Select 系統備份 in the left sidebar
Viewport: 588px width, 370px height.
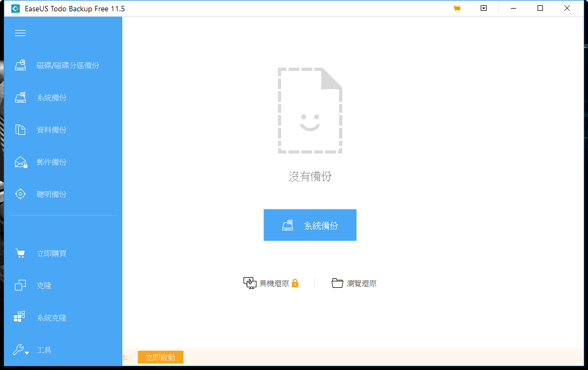point(52,98)
